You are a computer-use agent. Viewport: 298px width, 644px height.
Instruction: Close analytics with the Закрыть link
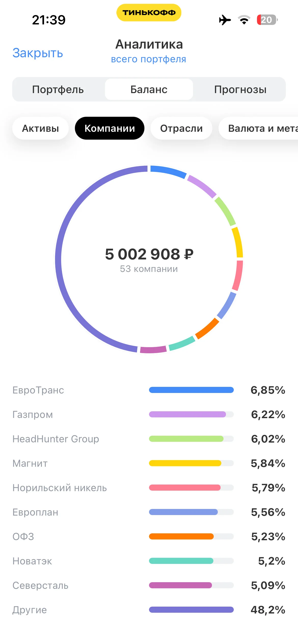[x=38, y=53]
